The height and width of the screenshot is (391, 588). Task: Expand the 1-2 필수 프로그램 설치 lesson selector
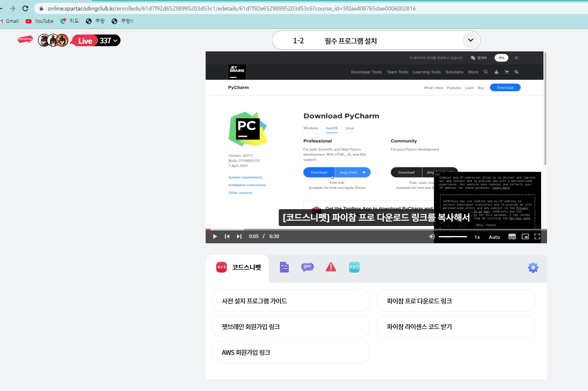coord(376,41)
